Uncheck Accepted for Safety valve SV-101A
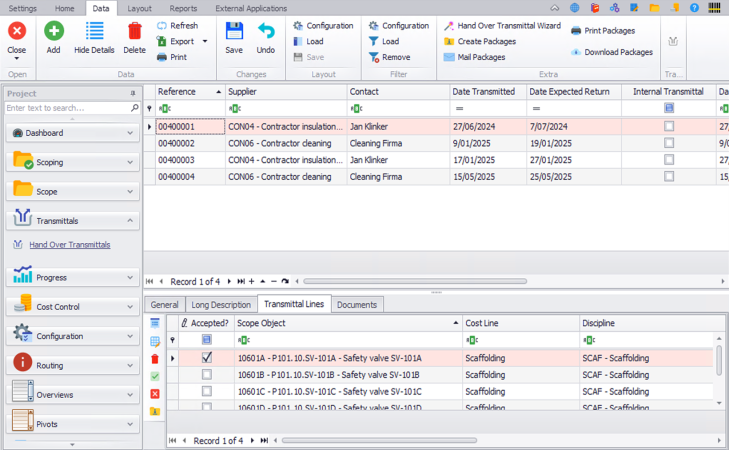This screenshot has width=729, height=450. 207,358
